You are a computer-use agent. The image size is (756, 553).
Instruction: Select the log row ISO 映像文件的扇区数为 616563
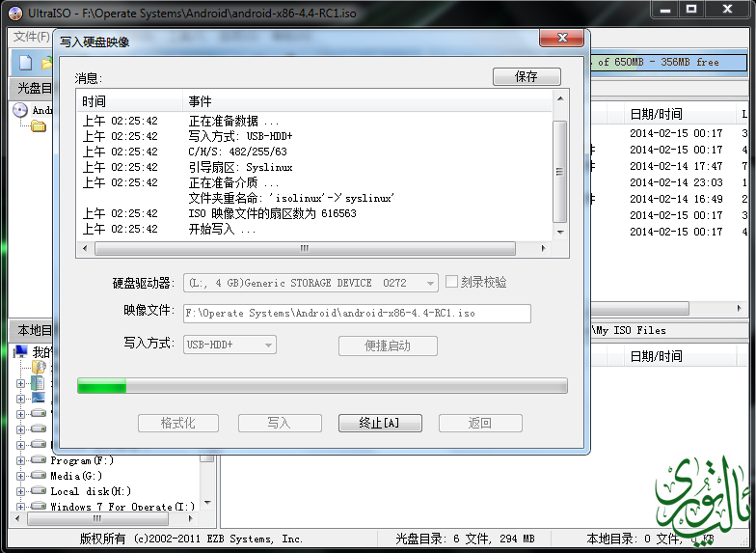[x=314, y=213]
